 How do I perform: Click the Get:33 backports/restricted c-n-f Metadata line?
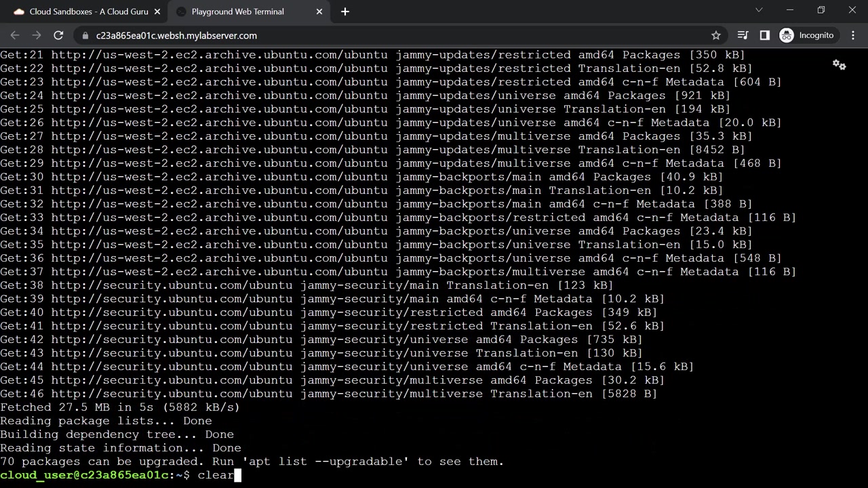pyautogui.click(x=398, y=218)
